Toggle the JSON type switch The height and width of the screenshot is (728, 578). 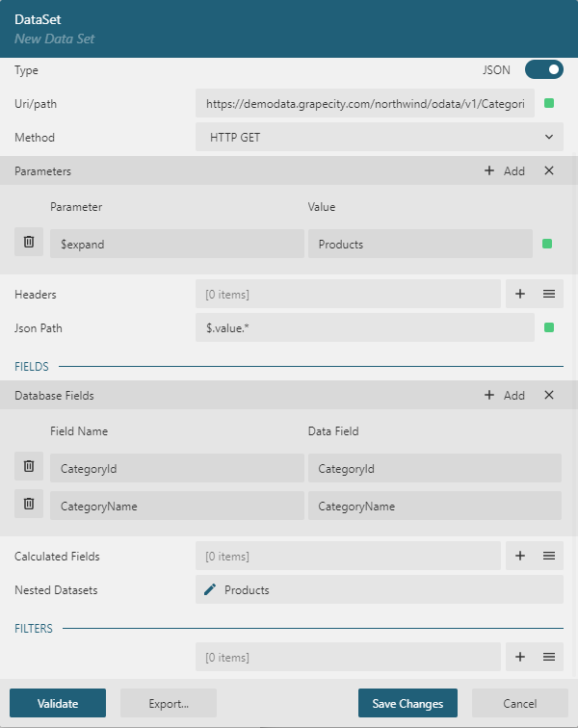544,69
